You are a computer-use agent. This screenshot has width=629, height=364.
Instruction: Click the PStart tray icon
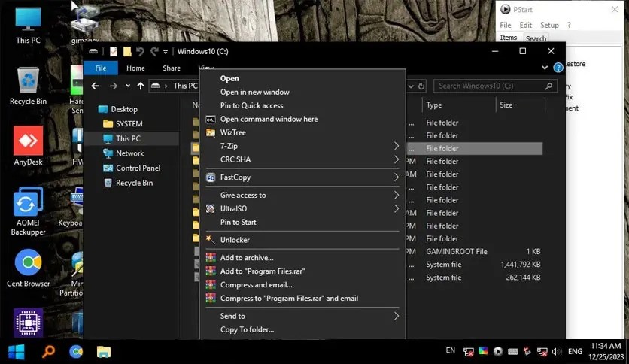(x=498, y=351)
